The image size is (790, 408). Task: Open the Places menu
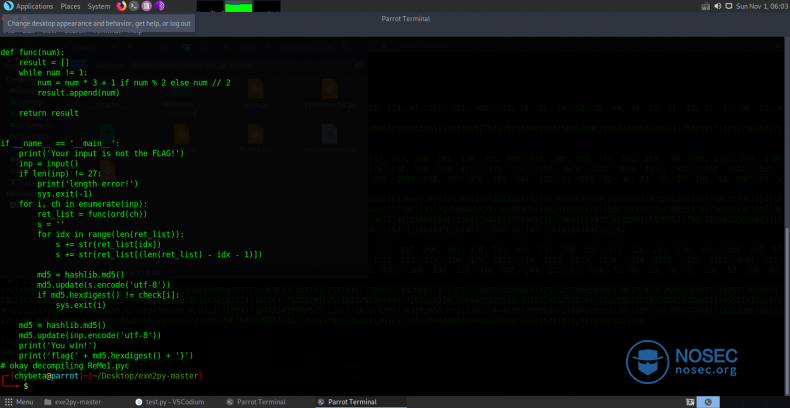coord(70,7)
